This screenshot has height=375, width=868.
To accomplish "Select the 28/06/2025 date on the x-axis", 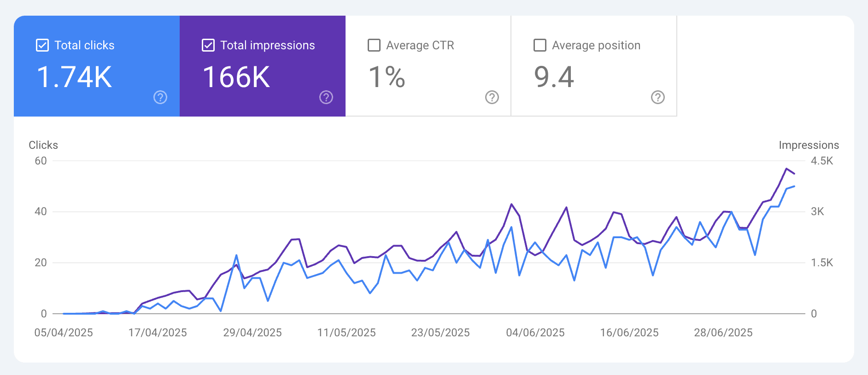I will point(723,333).
